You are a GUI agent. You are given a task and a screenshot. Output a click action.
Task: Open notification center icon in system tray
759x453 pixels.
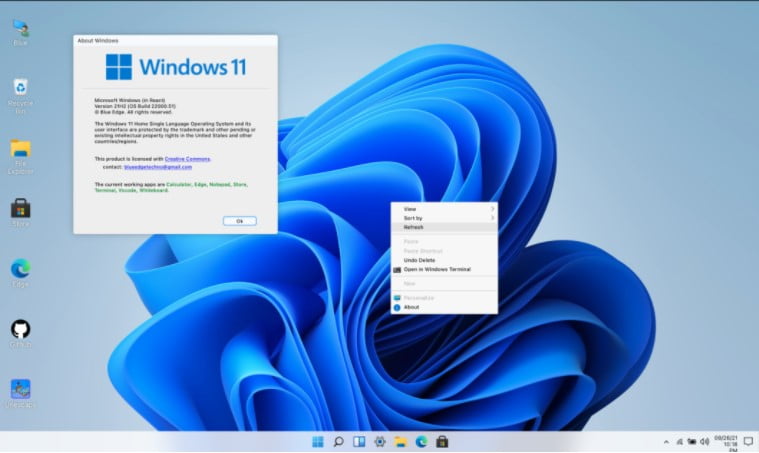pyautogui.click(x=747, y=441)
